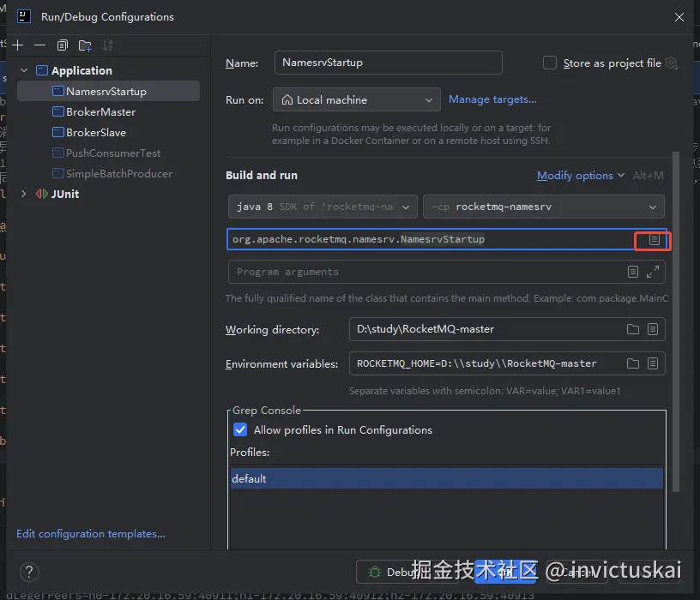Close the Run/Debug Configurations dialog
Viewport: 700px width, 600px height.
coord(679,17)
